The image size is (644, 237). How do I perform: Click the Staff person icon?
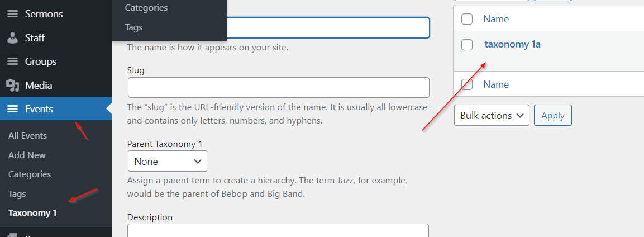(12, 38)
